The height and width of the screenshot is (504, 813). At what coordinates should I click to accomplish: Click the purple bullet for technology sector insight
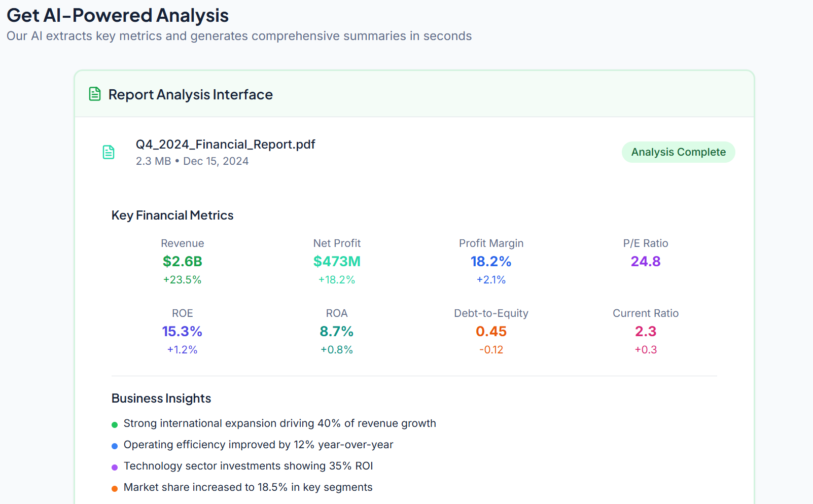point(114,466)
